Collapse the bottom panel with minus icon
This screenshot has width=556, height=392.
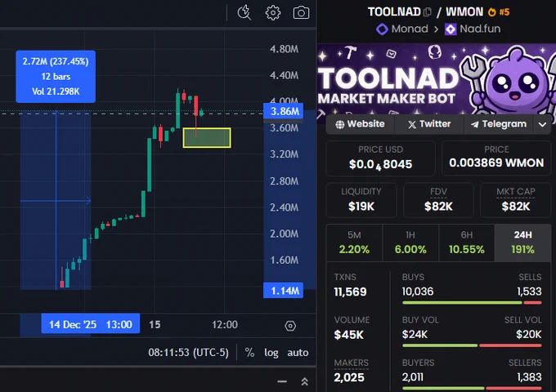coord(282,381)
